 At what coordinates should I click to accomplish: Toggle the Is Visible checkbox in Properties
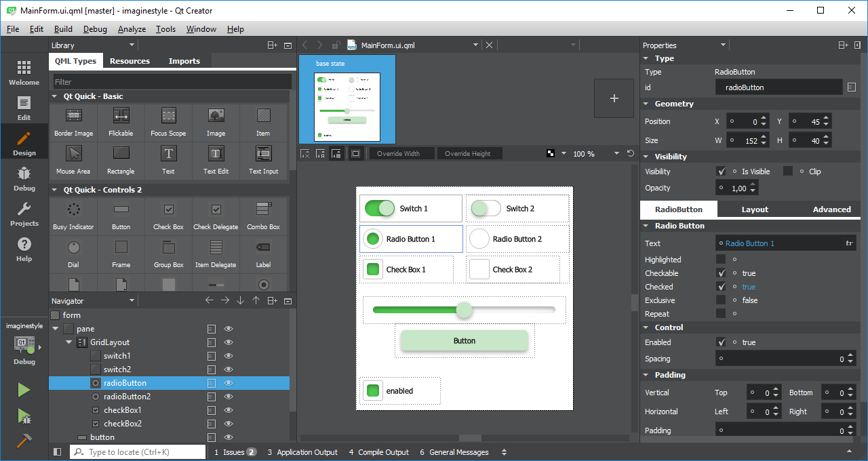coord(722,171)
